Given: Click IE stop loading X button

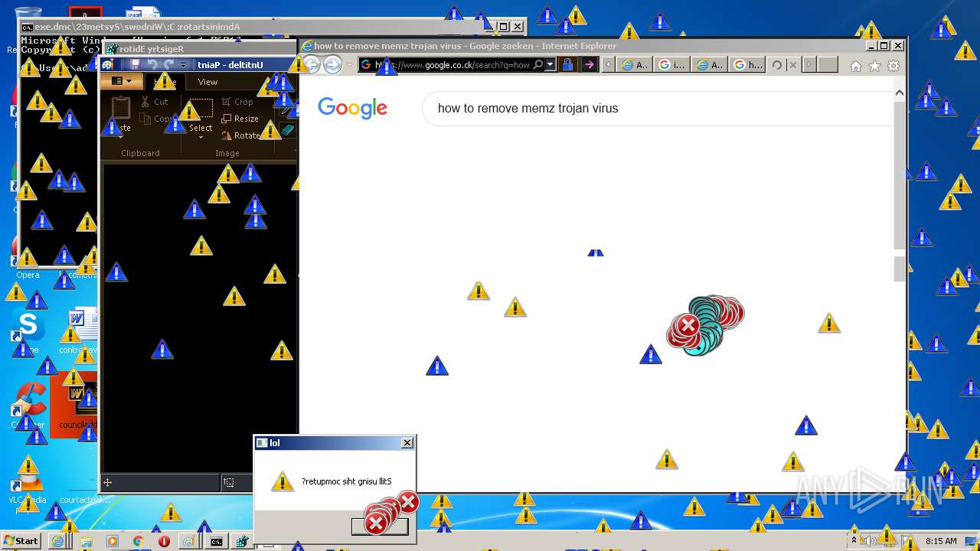Looking at the screenshot, I should pyautogui.click(x=792, y=65).
